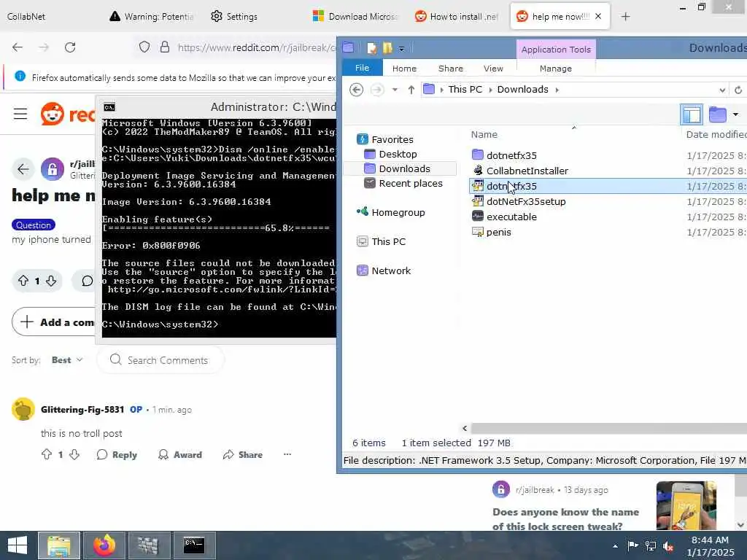Click the Search Comments field
The width and height of the screenshot is (747, 560).
tap(160, 360)
